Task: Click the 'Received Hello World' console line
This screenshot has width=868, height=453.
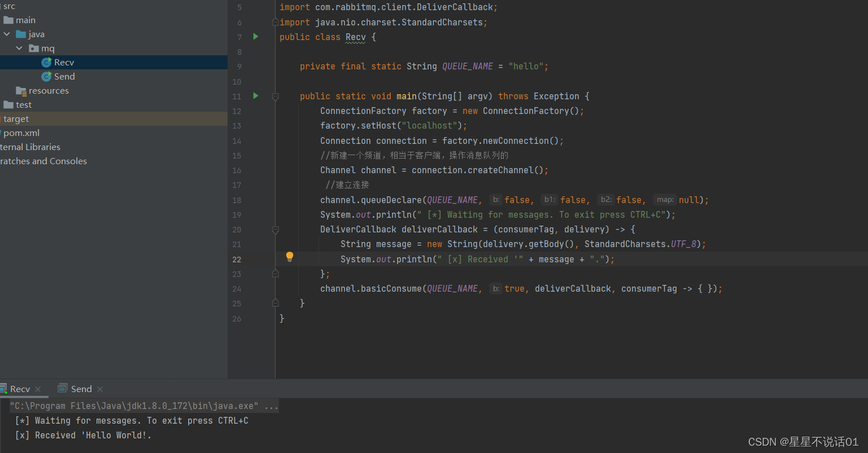Action: click(x=83, y=436)
